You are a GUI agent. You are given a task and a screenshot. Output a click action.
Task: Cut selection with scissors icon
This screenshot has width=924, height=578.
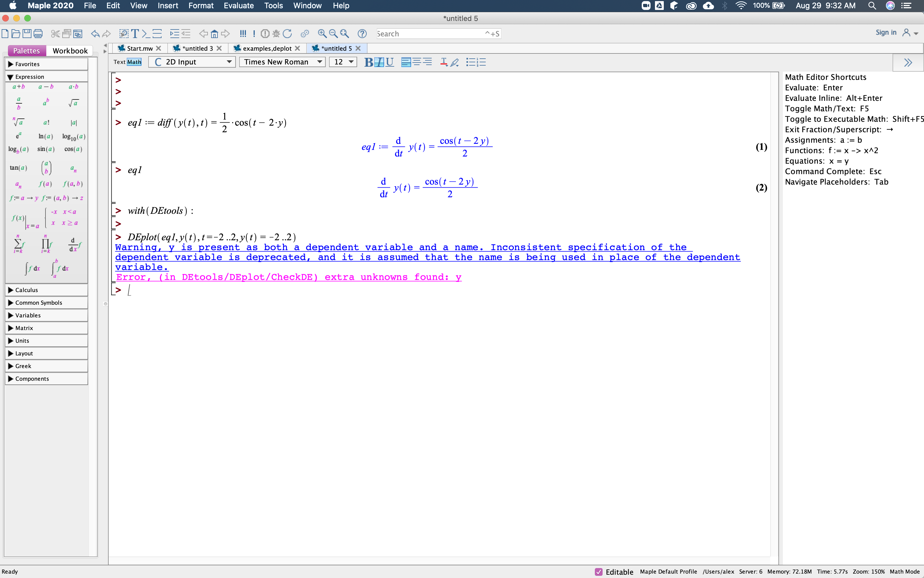55,34
